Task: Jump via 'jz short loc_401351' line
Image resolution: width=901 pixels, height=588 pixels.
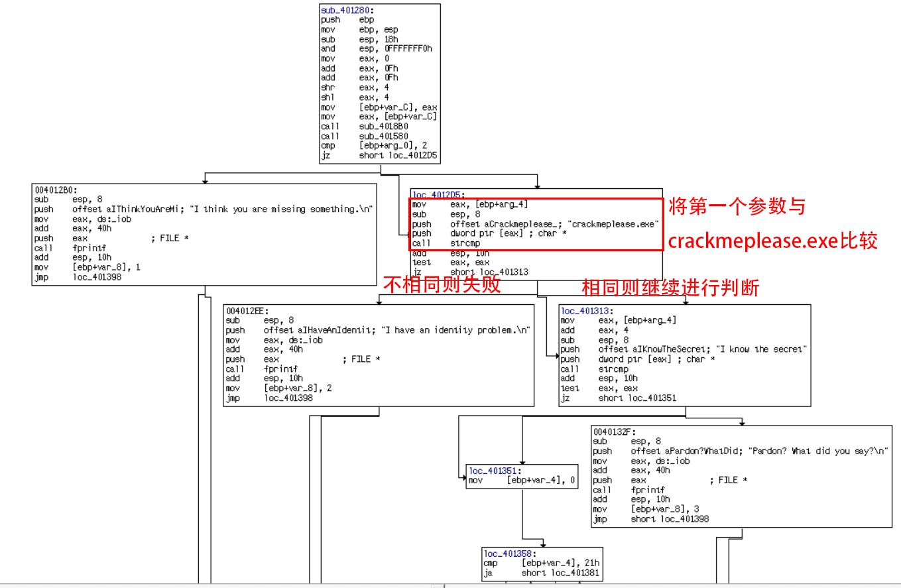Action: [x=619, y=398]
